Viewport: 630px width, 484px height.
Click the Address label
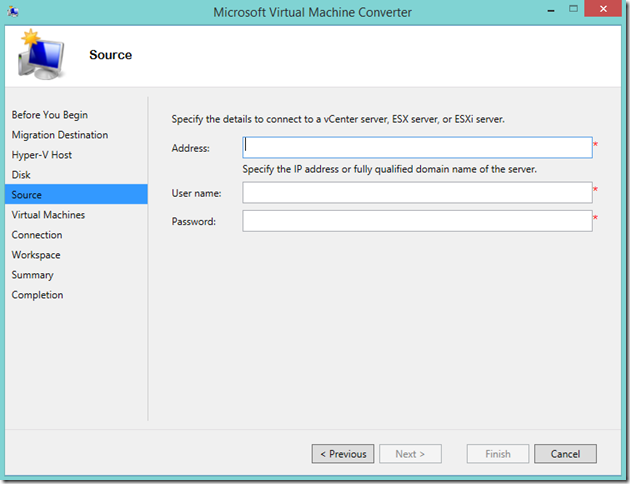pos(190,148)
